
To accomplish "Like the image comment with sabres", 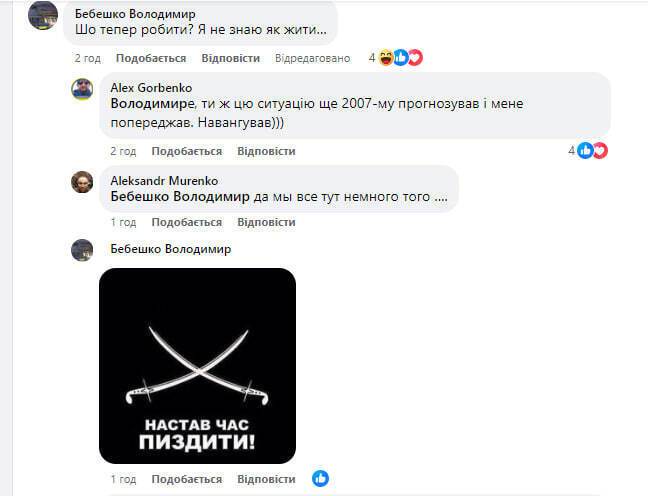I will [x=187, y=479].
